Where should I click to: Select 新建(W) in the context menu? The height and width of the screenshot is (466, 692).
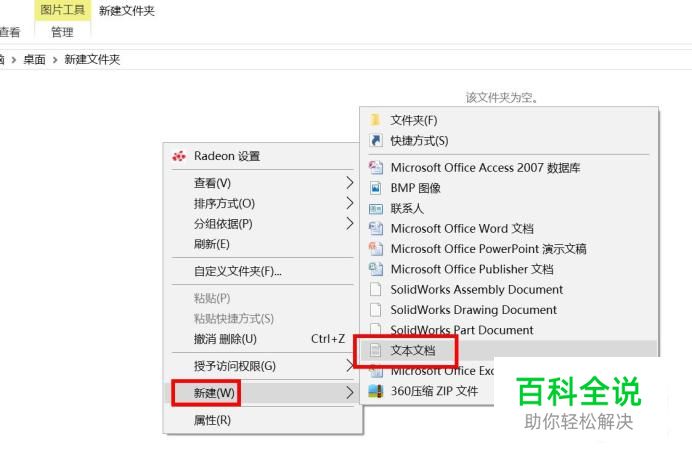pos(263,393)
